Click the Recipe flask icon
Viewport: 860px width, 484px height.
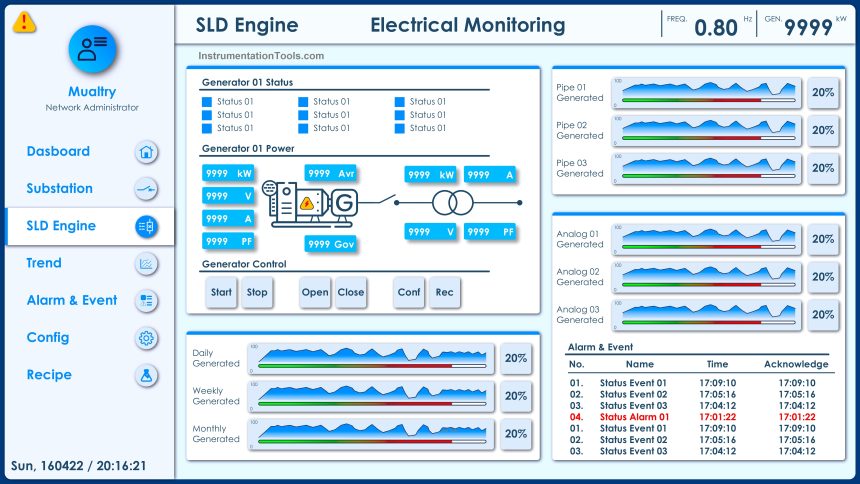146,375
